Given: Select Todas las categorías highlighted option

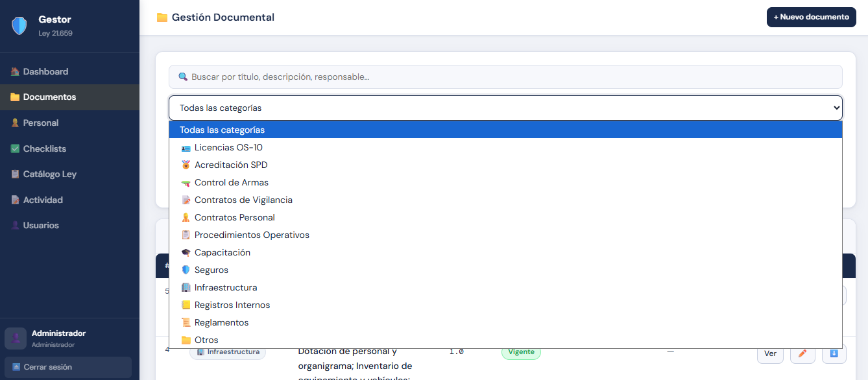Looking at the screenshot, I should point(505,130).
